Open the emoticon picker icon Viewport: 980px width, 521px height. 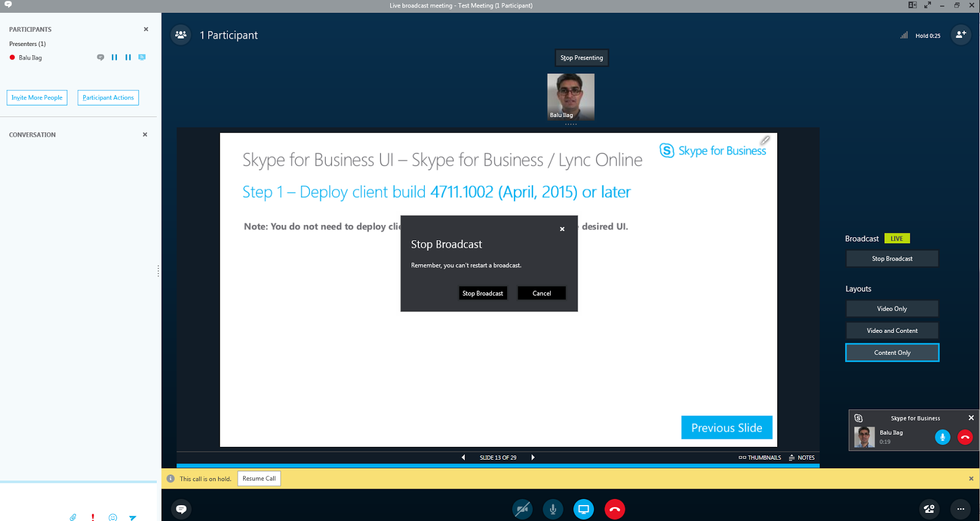[113, 517]
